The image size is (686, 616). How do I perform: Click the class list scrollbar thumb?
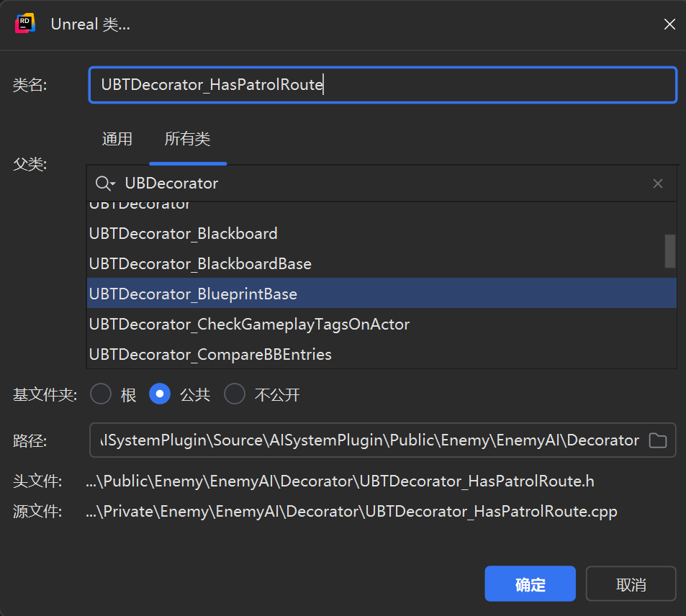click(x=670, y=251)
